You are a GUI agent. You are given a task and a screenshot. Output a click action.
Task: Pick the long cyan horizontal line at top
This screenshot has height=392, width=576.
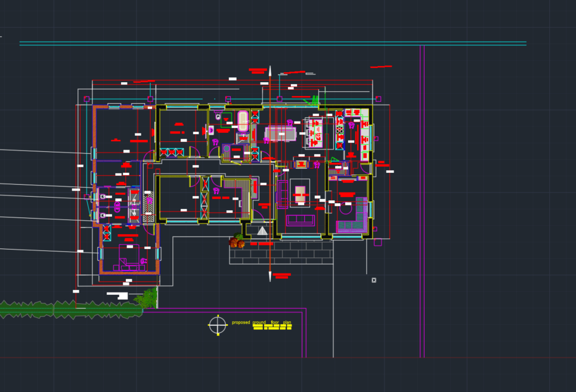coord(272,43)
